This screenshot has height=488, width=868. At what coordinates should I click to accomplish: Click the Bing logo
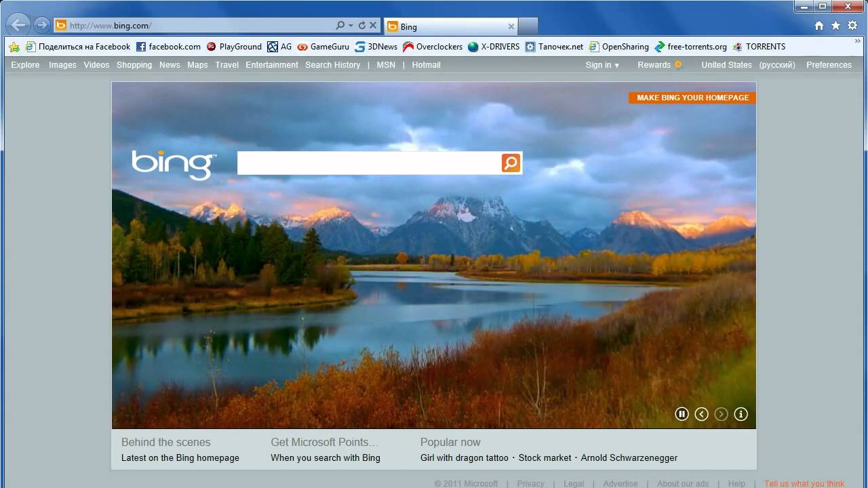174,164
